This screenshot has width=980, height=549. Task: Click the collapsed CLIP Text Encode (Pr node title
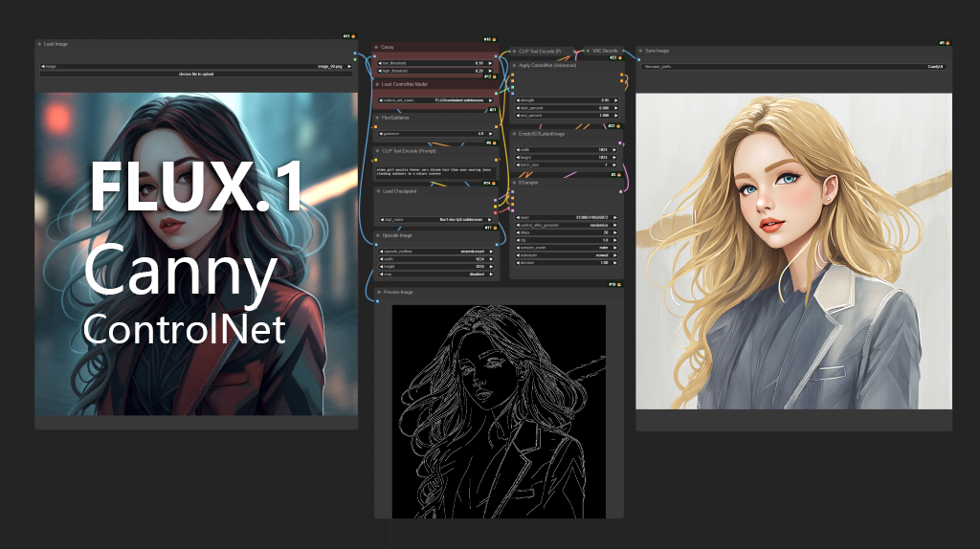(540, 52)
